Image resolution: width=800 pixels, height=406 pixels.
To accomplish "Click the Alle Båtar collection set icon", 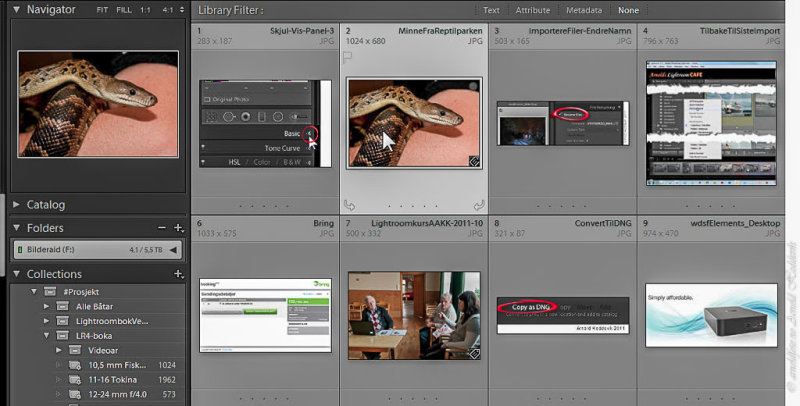I will pos(62,307).
